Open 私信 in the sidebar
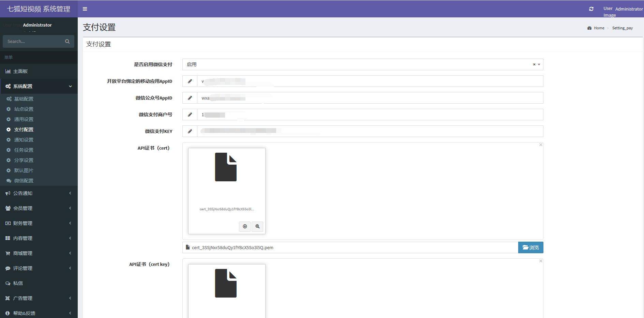644x318 pixels. pos(18,283)
